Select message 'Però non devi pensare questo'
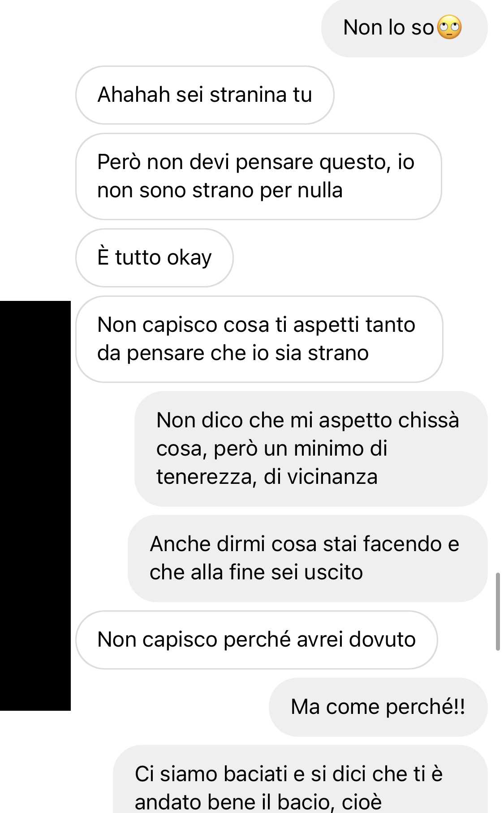This screenshot has width=504, height=813. [258, 176]
